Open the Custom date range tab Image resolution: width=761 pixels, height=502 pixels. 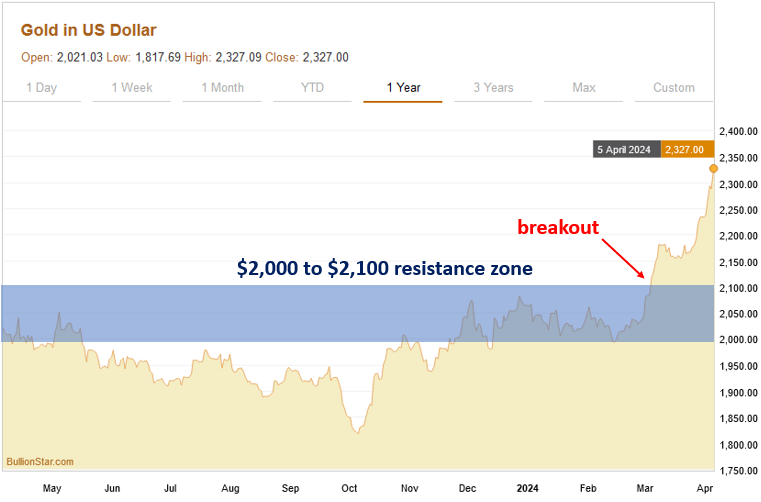point(673,88)
